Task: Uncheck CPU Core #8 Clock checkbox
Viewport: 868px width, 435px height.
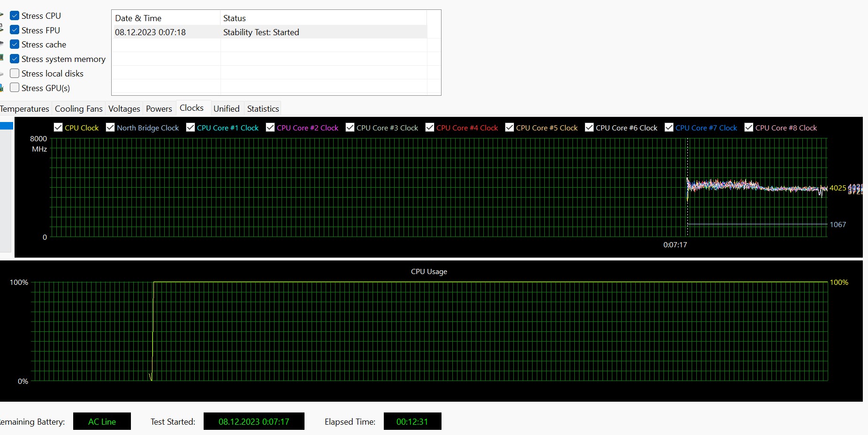Action: click(x=749, y=128)
